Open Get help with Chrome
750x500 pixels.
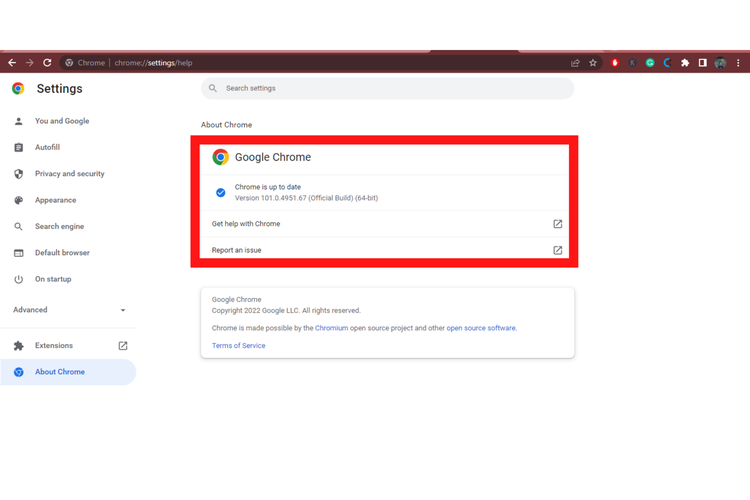click(x=384, y=224)
